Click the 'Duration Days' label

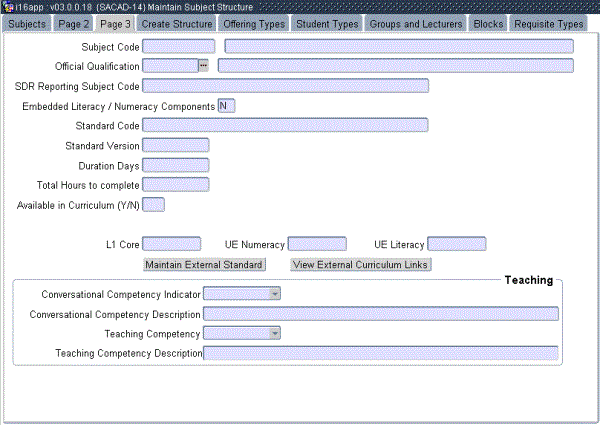pyautogui.click(x=109, y=166)
